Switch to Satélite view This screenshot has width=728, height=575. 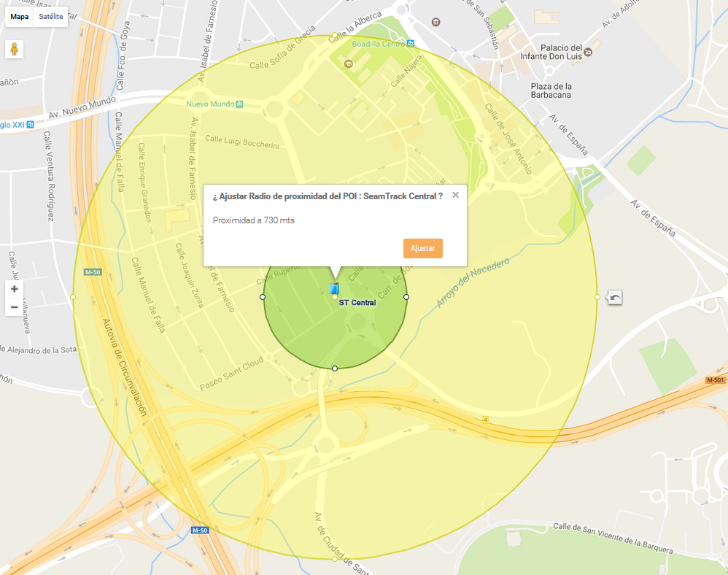point(50,17)
